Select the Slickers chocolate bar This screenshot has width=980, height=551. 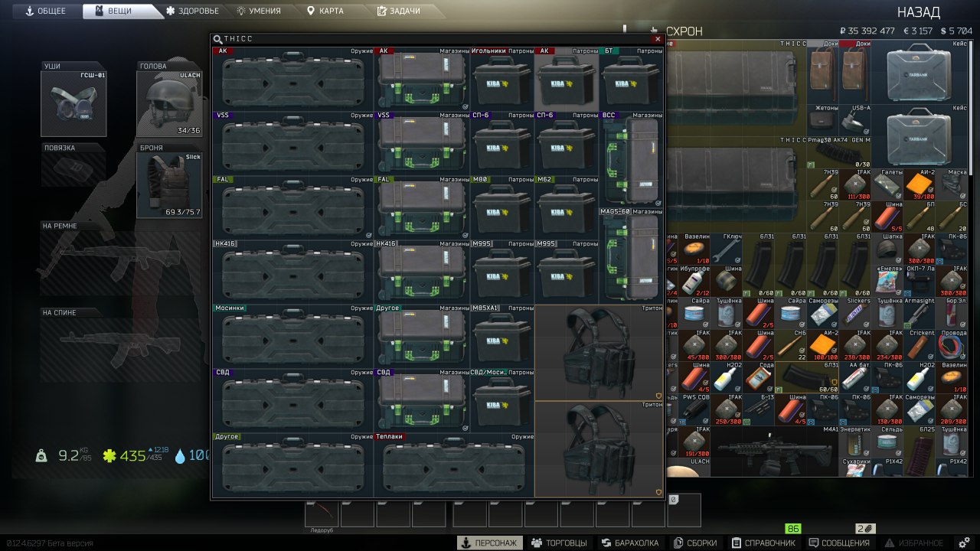click(855, 314)
